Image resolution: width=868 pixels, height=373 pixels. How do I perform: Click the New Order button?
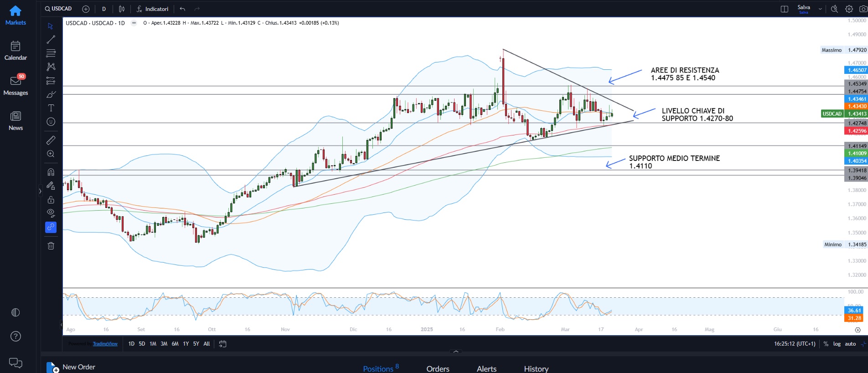pos(71,367)
